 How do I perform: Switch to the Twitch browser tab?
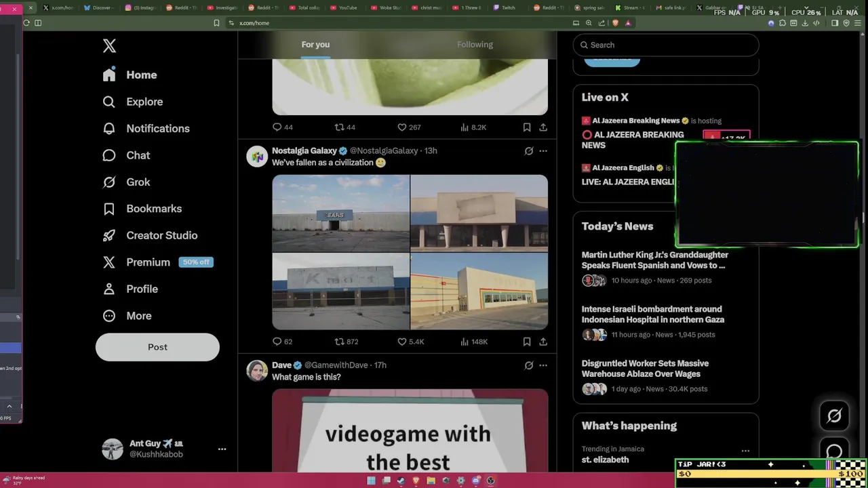point(505,7)
